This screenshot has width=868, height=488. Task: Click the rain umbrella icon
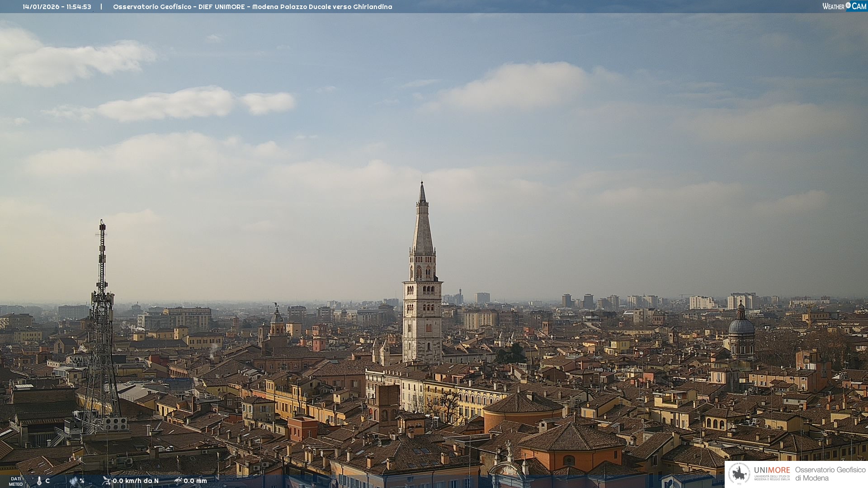pos(178,481)
